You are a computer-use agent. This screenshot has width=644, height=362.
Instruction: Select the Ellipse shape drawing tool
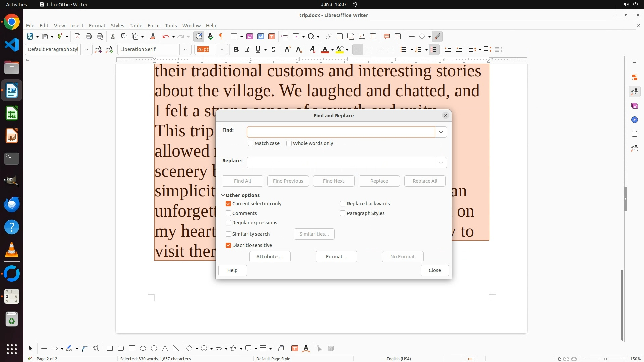click(x=143, y=348)
